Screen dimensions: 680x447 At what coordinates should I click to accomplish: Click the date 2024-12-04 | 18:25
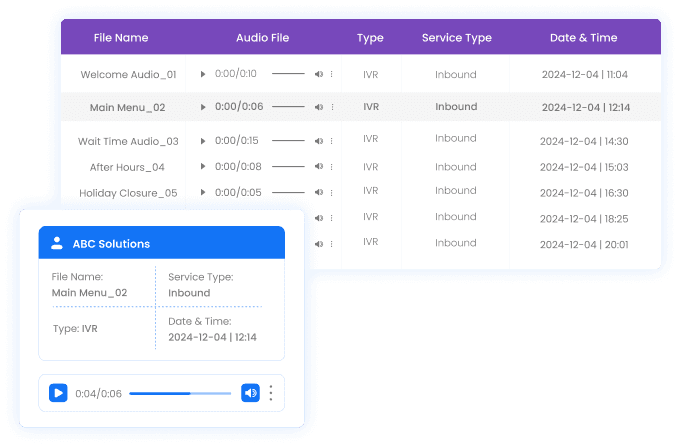584,219
